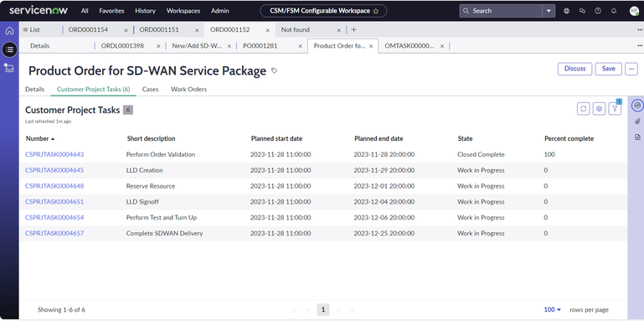Screen dimensions: 644x321
Task: Close the ORD0001151 tab
Action: 197,30
